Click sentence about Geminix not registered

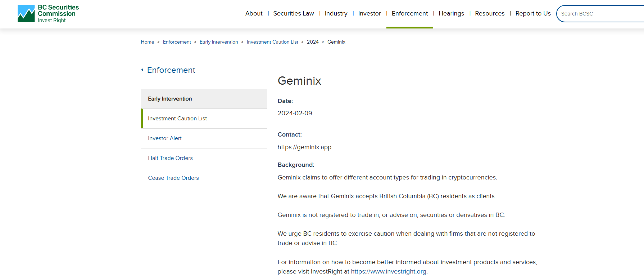click(x=391, y=215)
